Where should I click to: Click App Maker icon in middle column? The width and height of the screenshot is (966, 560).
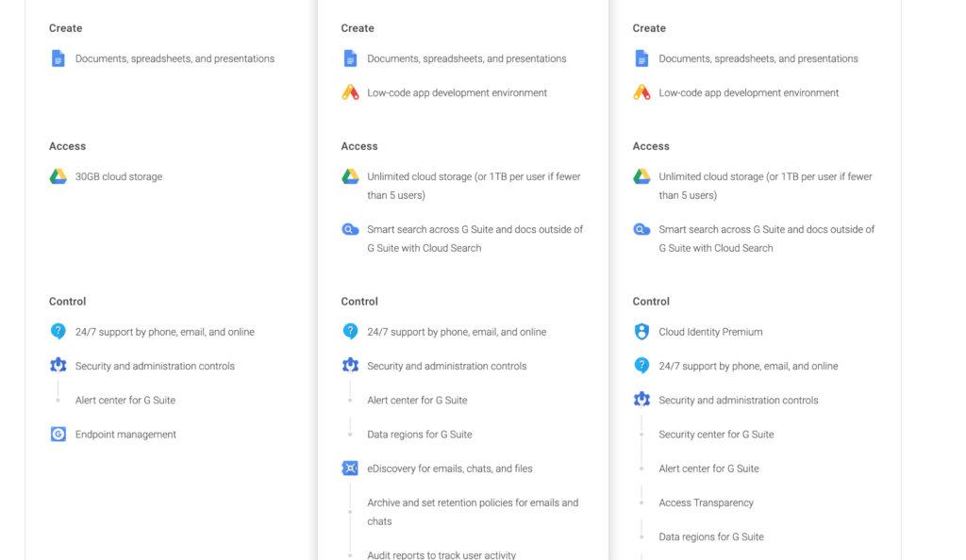350,92
